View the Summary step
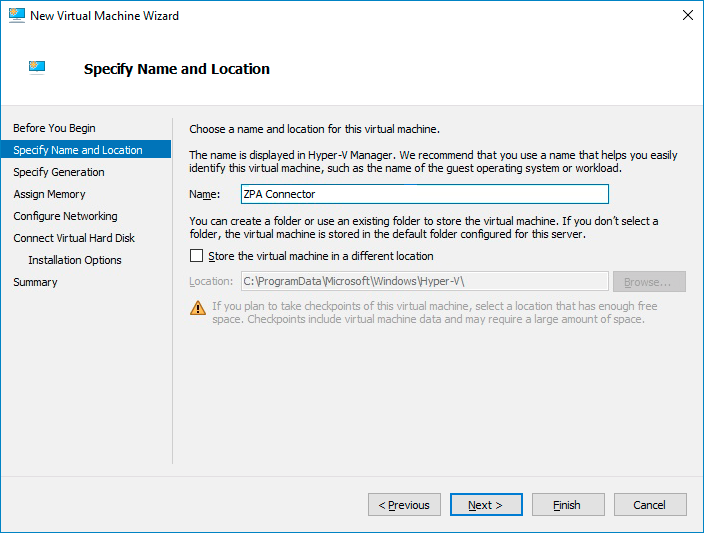The height and width of the screenshot is (533, 704). (x=35, y=282)
